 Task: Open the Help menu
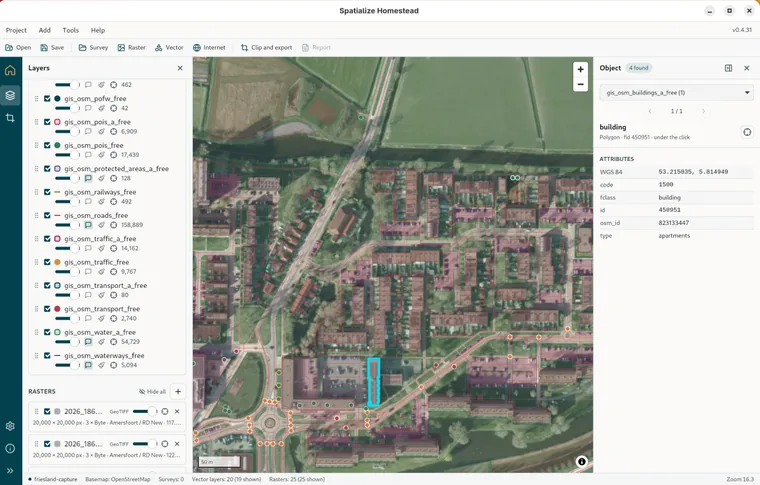(x=97, y=30)
